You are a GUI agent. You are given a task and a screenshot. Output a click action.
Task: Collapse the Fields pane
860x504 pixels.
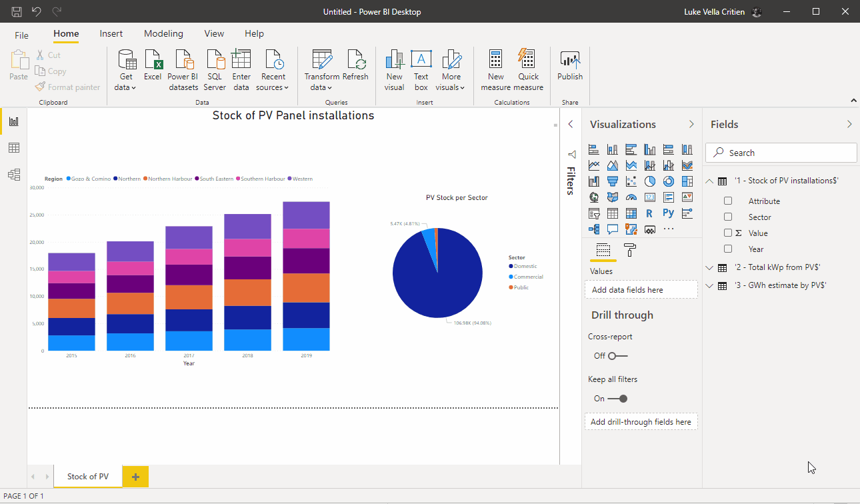(849, 124)
